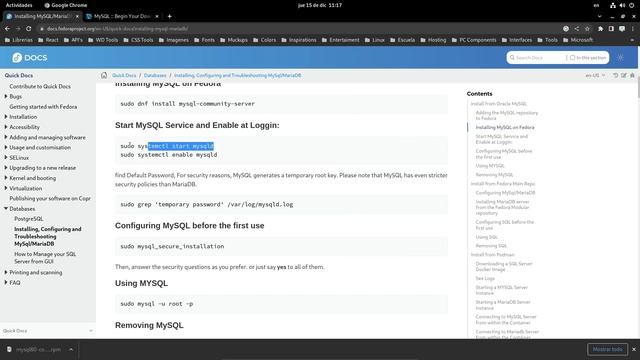Image resolution: width=640 pixels, height=360 pixels.
Task: Expand the Bugs section in sidebar
Action: coord(6,96)
